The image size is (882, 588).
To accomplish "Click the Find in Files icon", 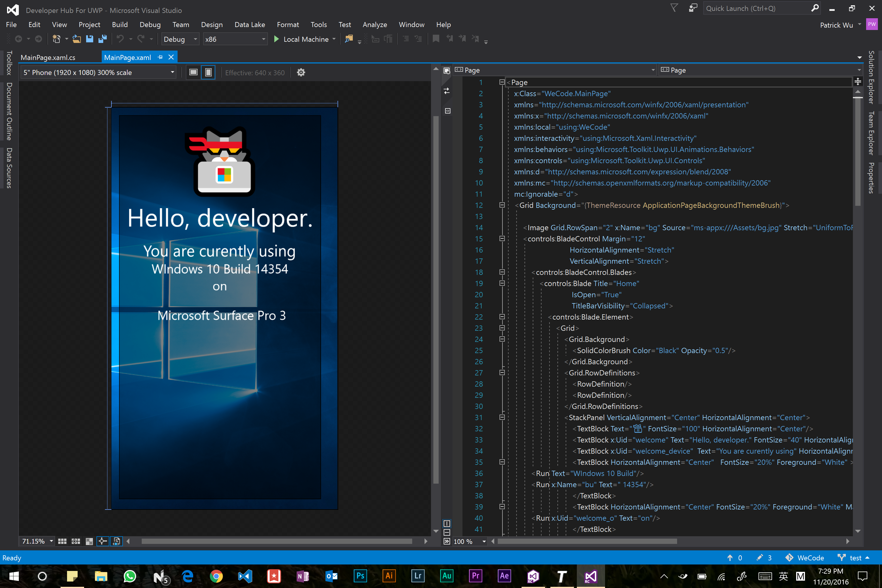I will [x=349, y=39].
